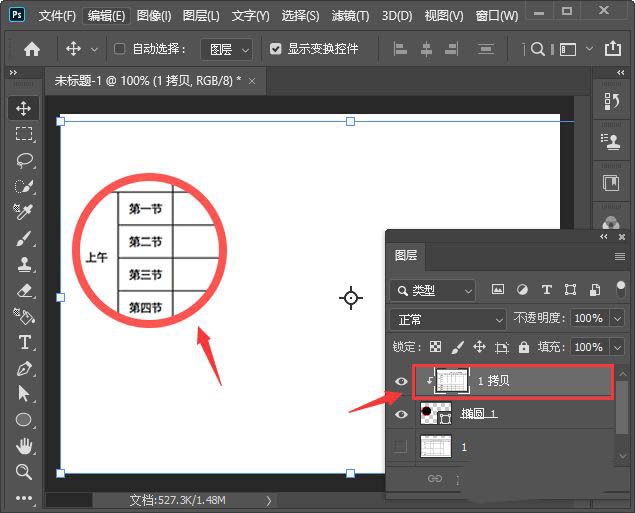
Task: Enable the 自动选择 checkbox
Action: (120, 48)
